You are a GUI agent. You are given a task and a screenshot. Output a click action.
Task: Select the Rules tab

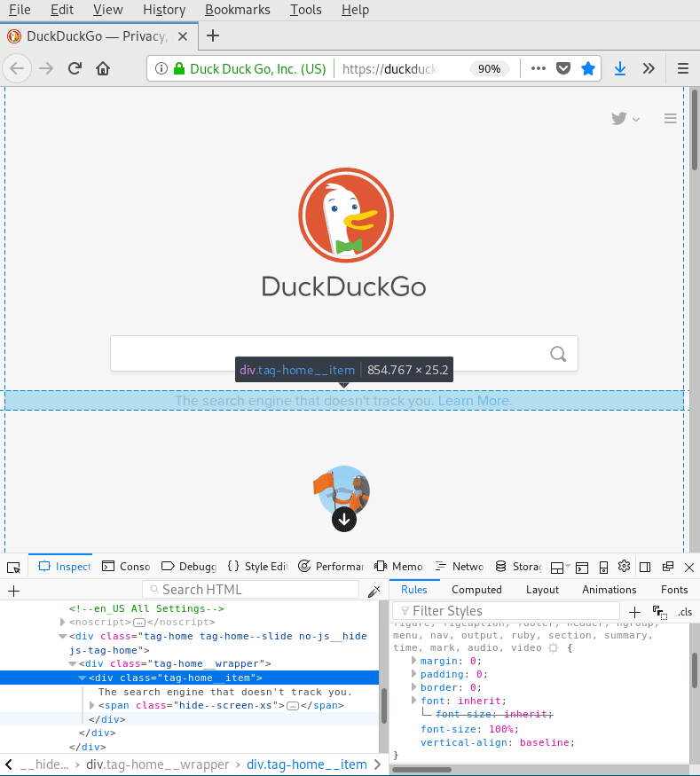click(x=413, y=590)
